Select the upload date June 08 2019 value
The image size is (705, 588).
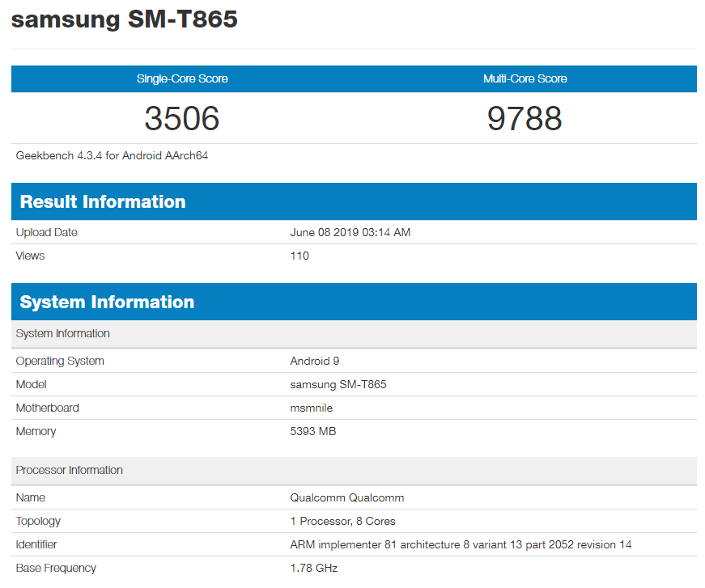point(350,232)
